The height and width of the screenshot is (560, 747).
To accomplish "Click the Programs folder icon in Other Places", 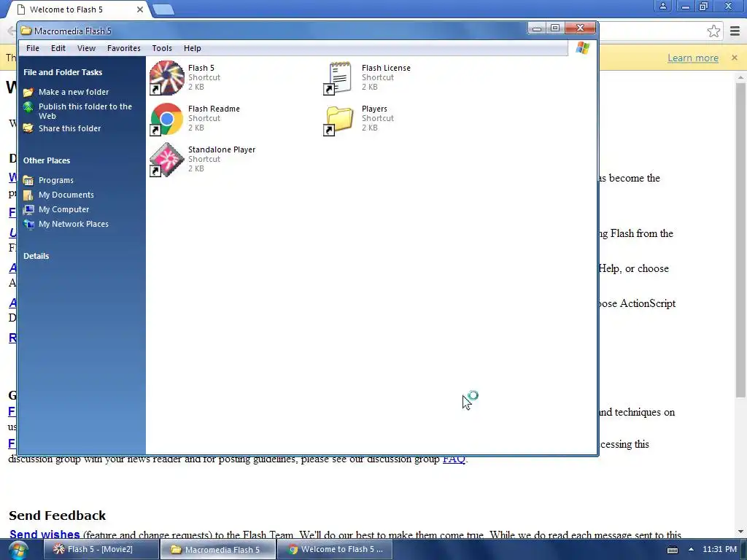I will click(x=28, y=181).
